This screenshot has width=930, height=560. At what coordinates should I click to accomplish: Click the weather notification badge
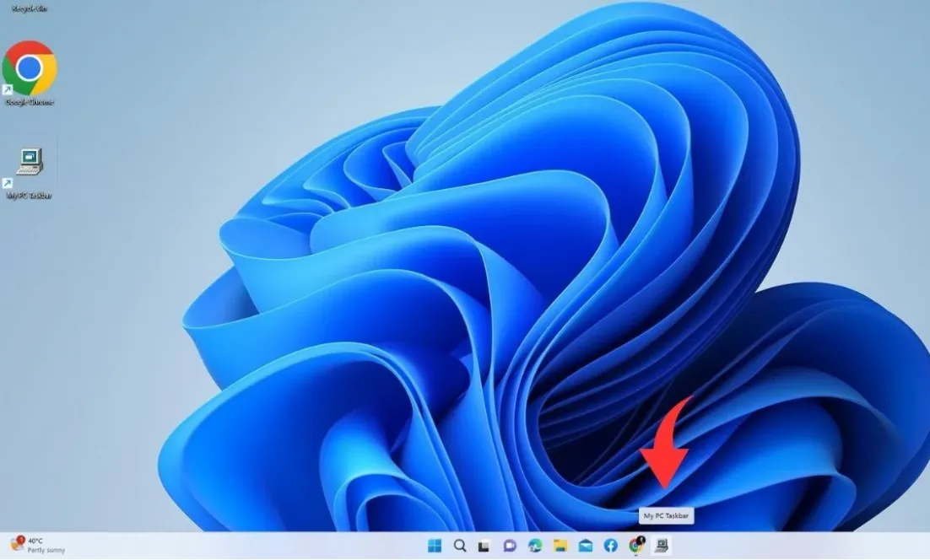point(19,540)
